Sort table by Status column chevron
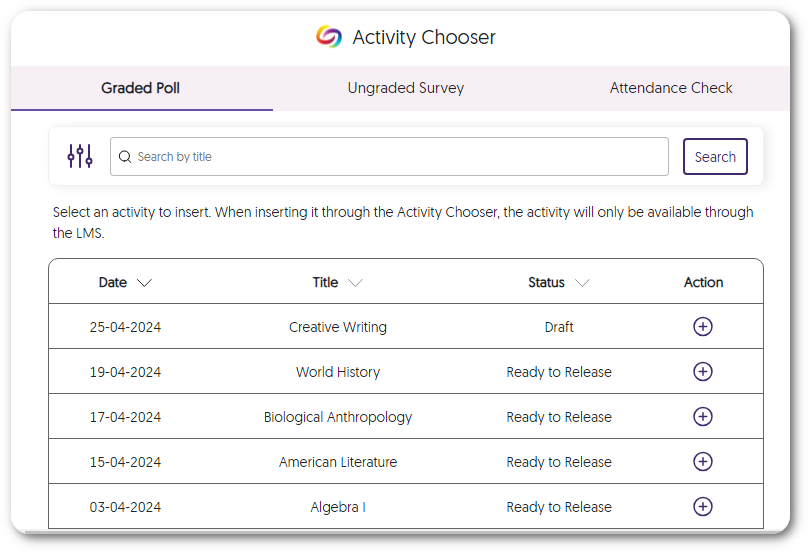Screen dimensions: 809x553 pos(582,283)
